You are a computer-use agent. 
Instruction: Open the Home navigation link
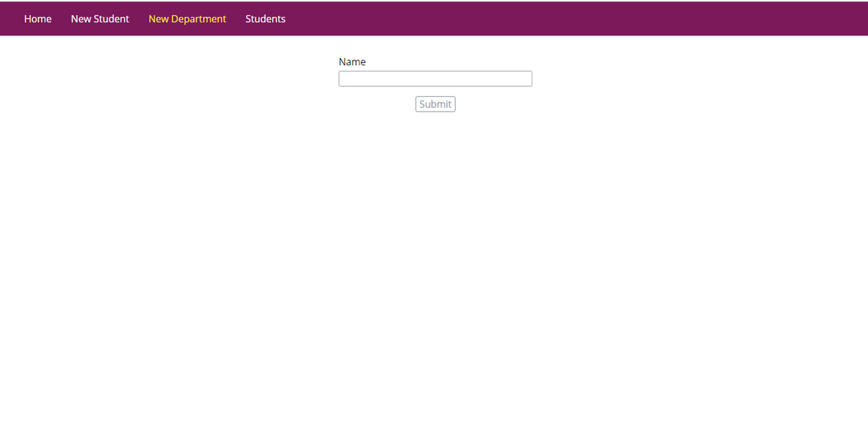click(38, 19)
